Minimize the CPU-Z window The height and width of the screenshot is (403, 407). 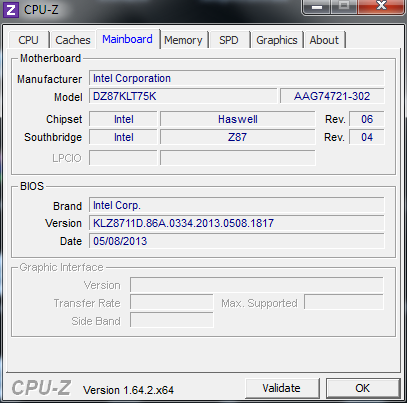(317, 6)
